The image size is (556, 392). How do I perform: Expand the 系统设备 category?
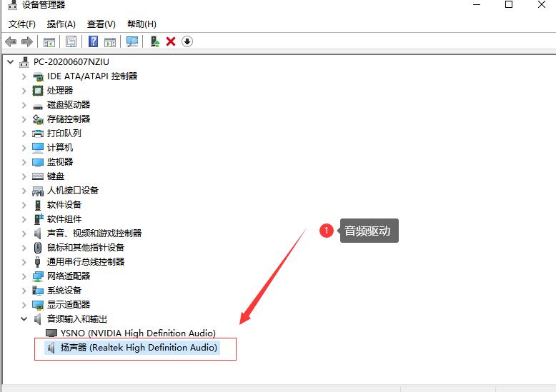click(x=24, y=291)
